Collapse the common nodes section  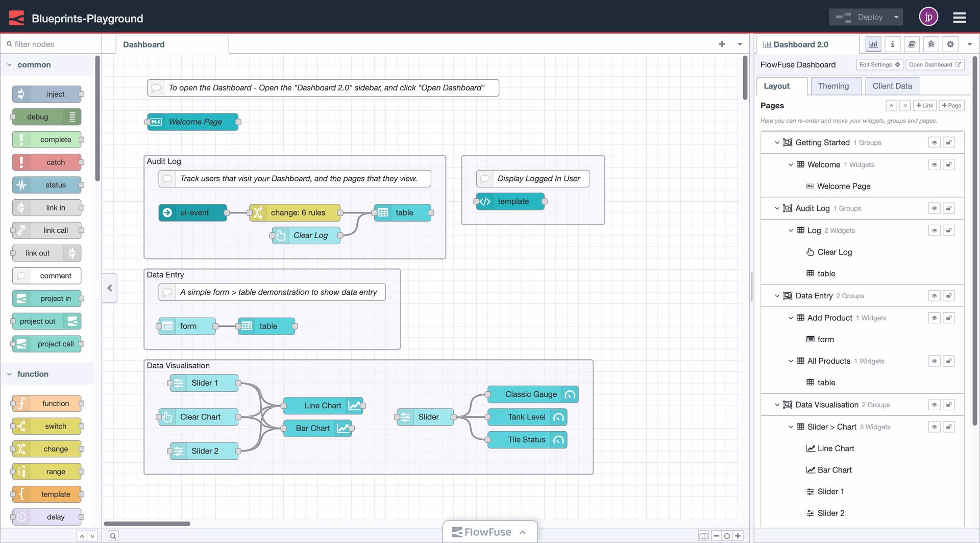9,64
